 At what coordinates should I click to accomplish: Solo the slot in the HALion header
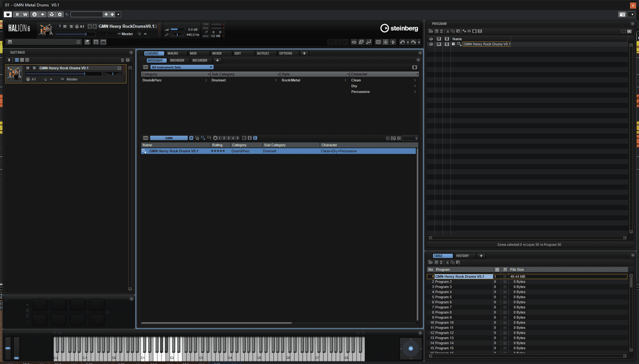[x=71, y=27]
